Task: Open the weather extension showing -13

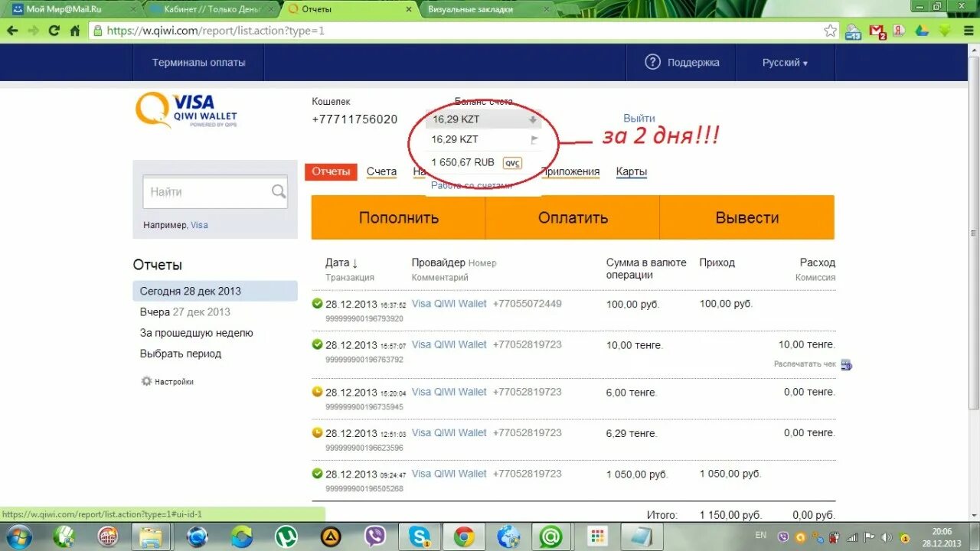Action: pyautogui.click(x=853, y=31)
